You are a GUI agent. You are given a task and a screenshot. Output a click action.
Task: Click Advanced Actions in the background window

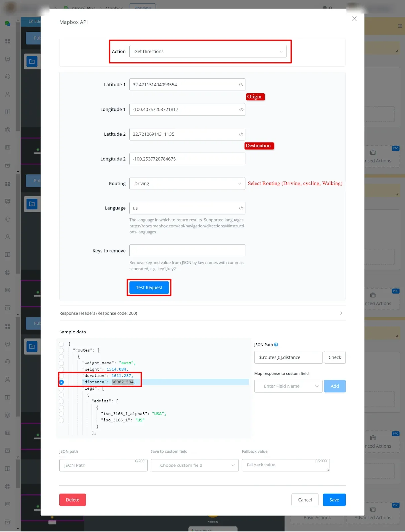point(373,518)
